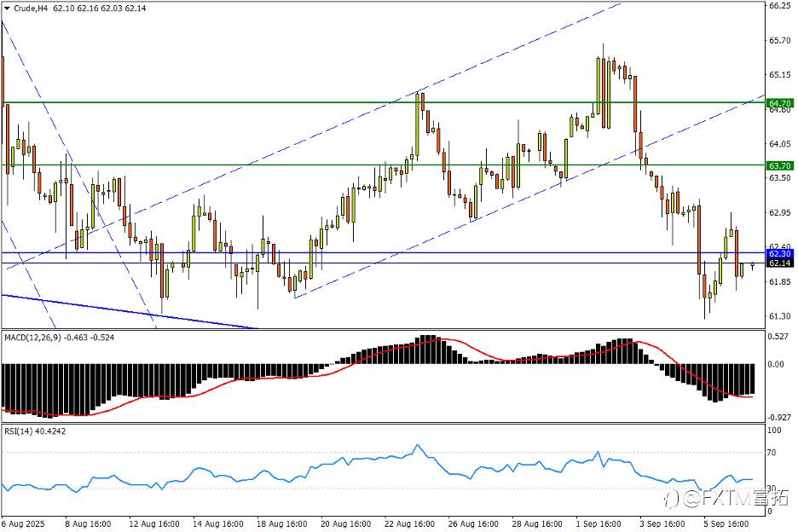Click the blue 62.30 price label
This screenshot has height=532, width=798.
[x=780, y=253]
